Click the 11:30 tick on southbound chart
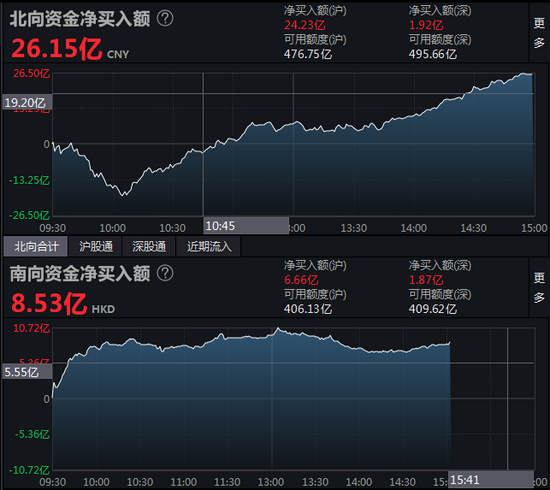 pos(227,482)
